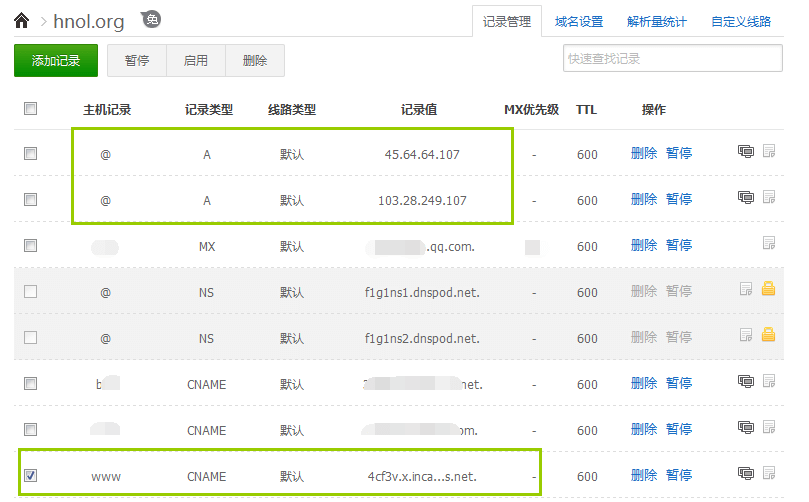Image resolution: width=809 pixels, height=502 pixels.
Task: Delete the 103.28.249.107 A record
Action: [x=644, y=199]
